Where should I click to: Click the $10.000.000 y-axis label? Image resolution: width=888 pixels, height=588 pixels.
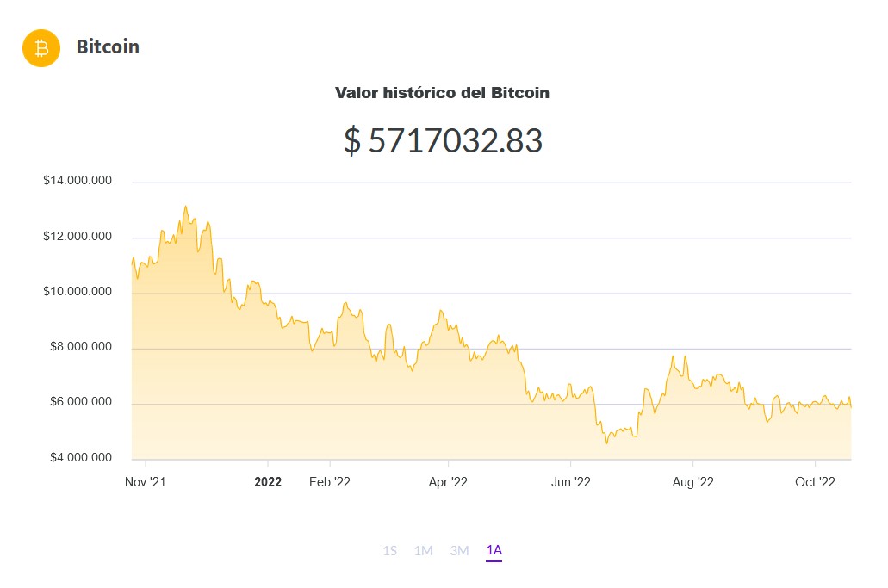(x=78, y=292)
